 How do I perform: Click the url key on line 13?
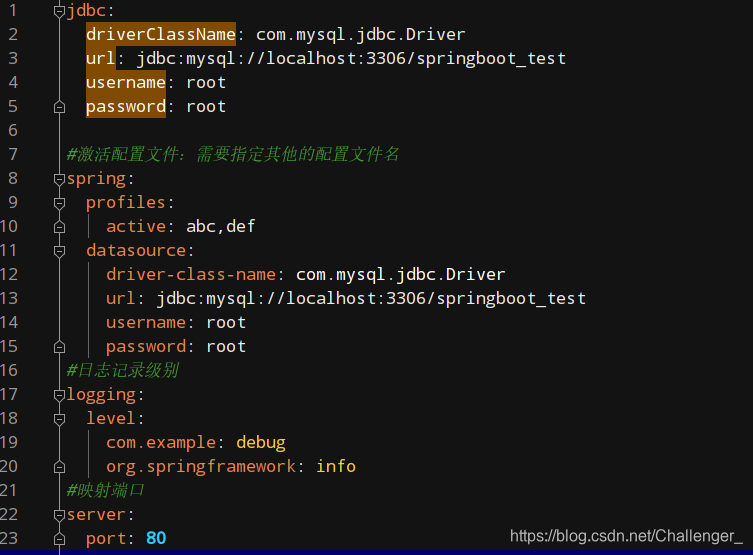click(121, 299)
